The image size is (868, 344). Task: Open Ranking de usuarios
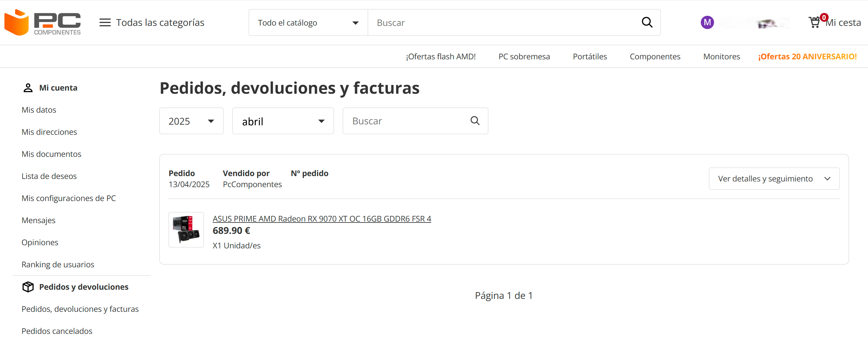[x=58, y=264]
